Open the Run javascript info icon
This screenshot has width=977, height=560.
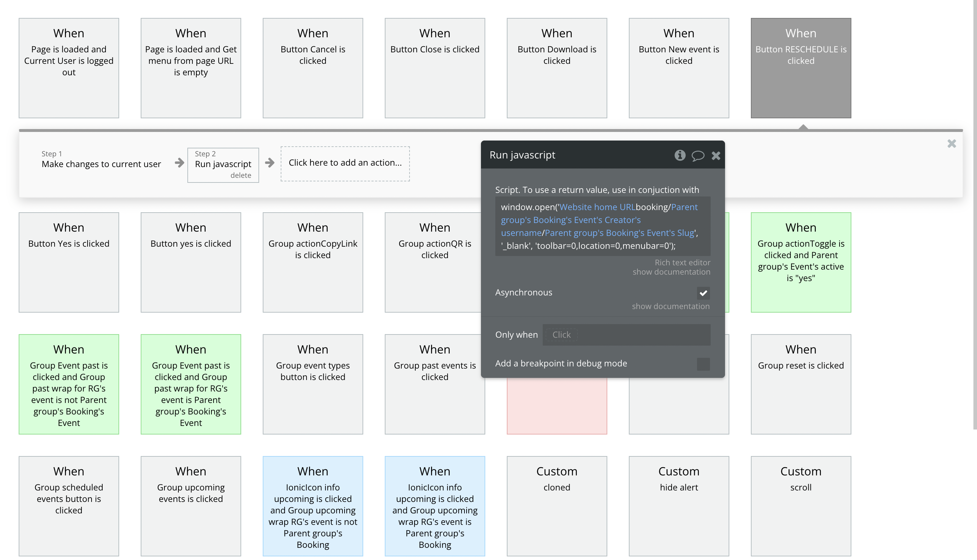click(x=680, y=155)
